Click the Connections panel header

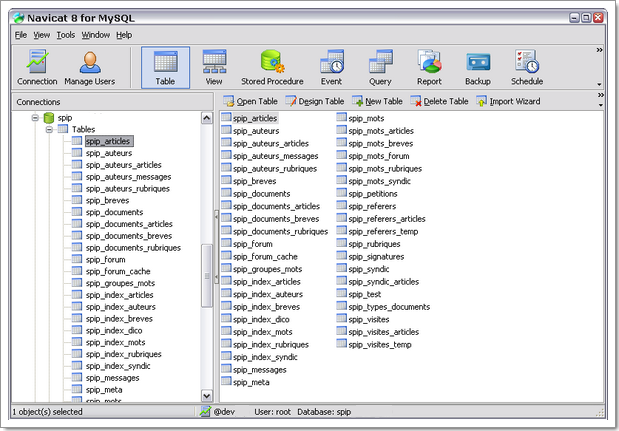(x=113, y=102)
